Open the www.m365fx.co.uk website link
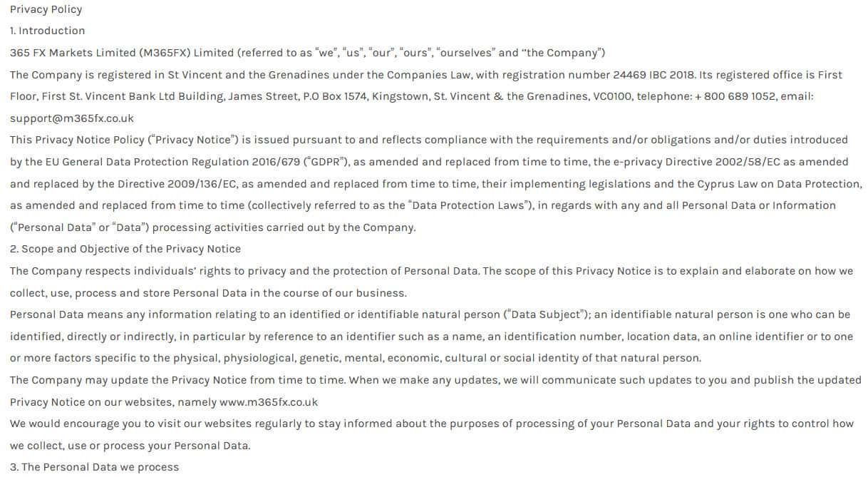Screen dimensions: 868x477 pos(269,402)
